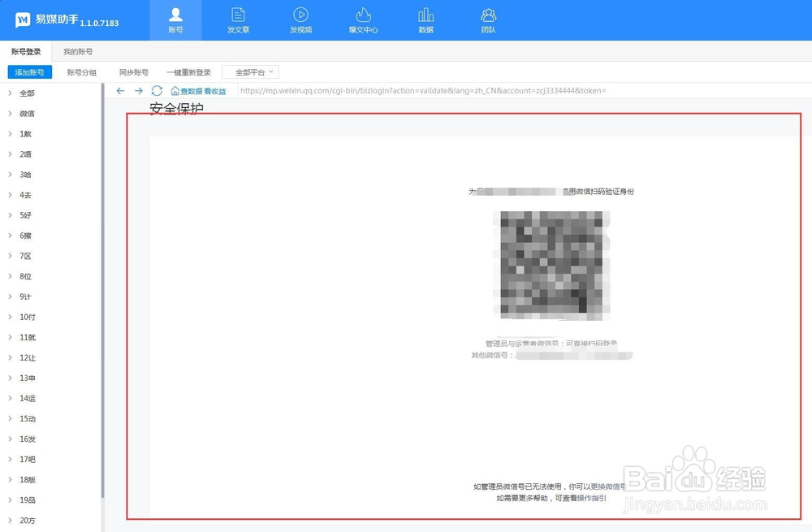Screen dimensions: 812x532
Task: Expand the 7区 group
Action: pos(10,256)
